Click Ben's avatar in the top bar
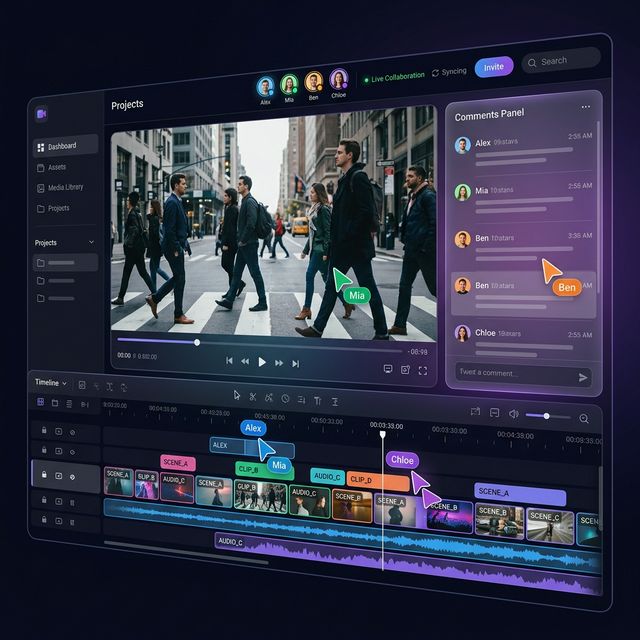The image size is (640, 640). coord(313,81)
